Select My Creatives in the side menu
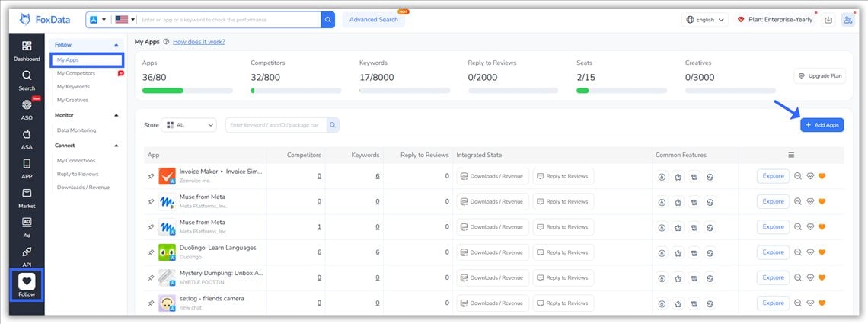The image size is (868, 324). (72, 100)
